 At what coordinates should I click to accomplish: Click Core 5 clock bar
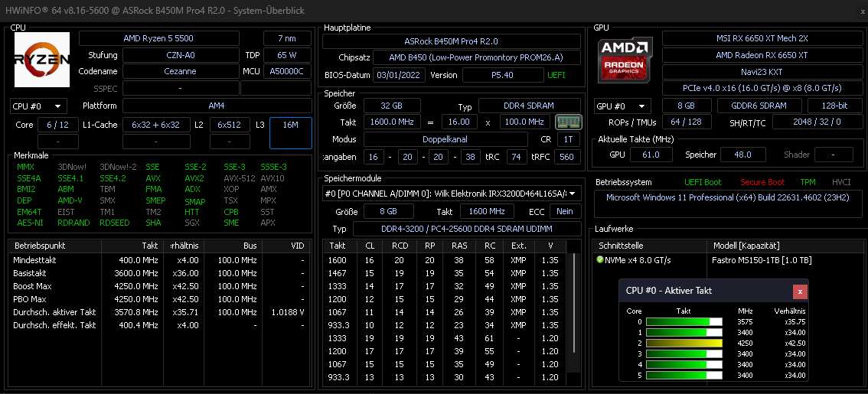684,375
